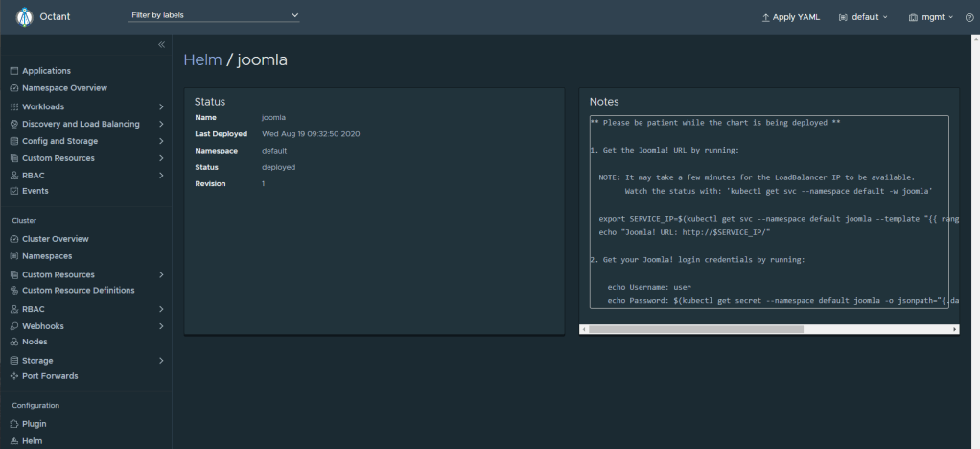Expand the Webhooks section chevron
The image size is (980, 449).
[161, 326]
